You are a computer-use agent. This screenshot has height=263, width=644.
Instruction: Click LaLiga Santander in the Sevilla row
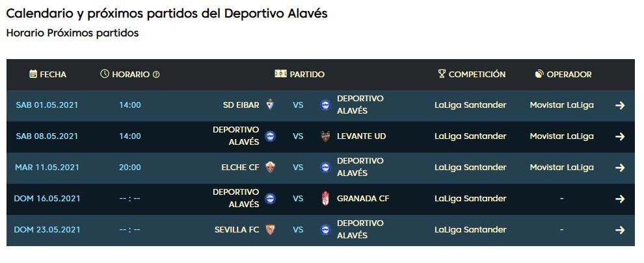[x=470, y=230]
